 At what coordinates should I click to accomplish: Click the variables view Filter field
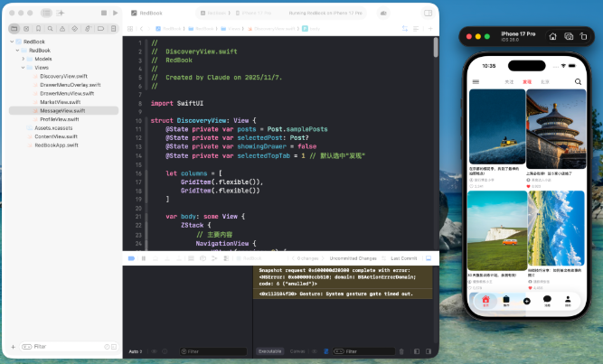click(x=213, y=351)
